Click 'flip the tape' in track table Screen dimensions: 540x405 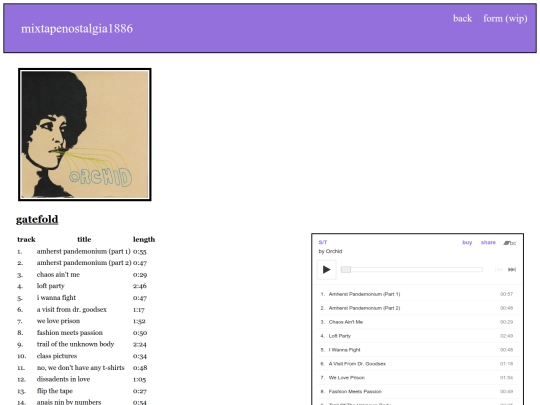[x=55, y=391]
